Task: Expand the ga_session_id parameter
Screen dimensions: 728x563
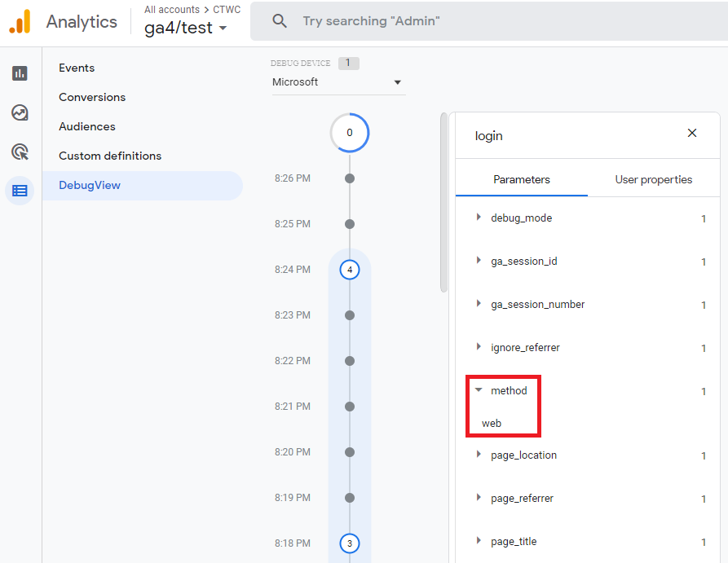Action: (x=479, y=261)
